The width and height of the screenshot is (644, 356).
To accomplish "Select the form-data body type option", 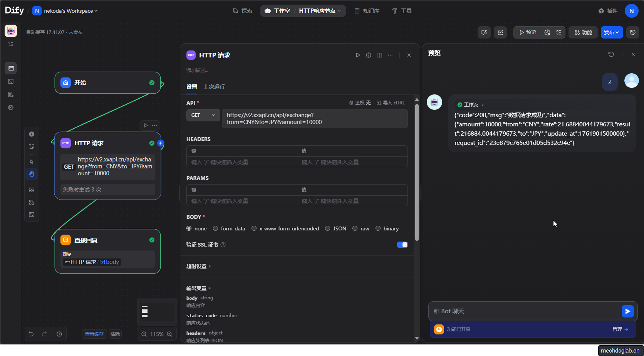I will [215, 228].
